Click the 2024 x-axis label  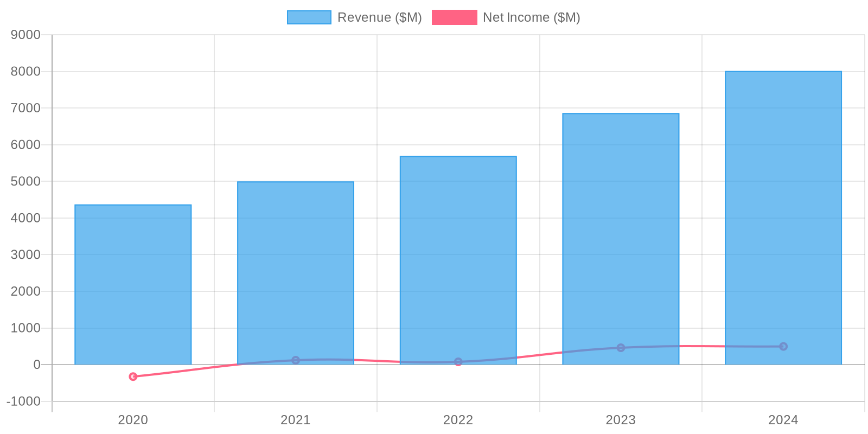coord(783,420)
